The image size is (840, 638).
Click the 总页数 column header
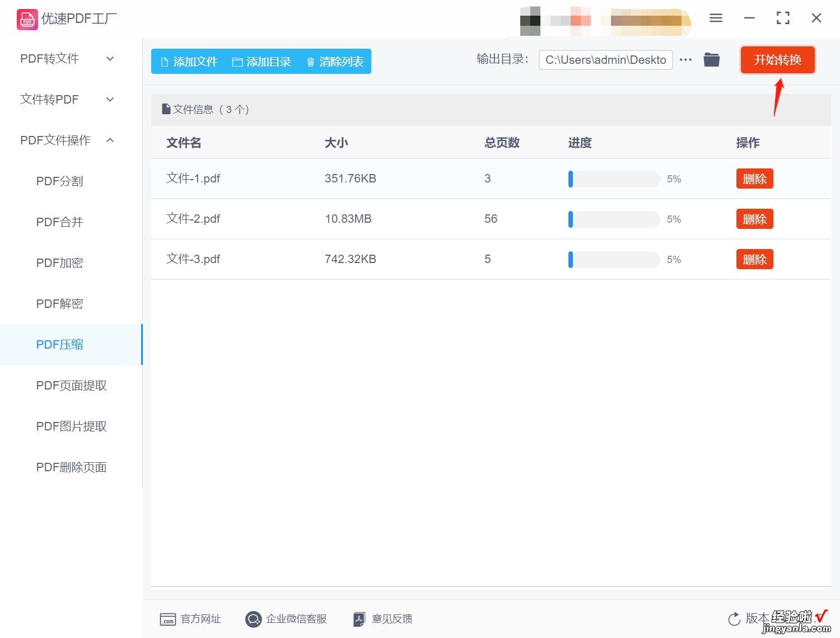click(x=502, y=143)
